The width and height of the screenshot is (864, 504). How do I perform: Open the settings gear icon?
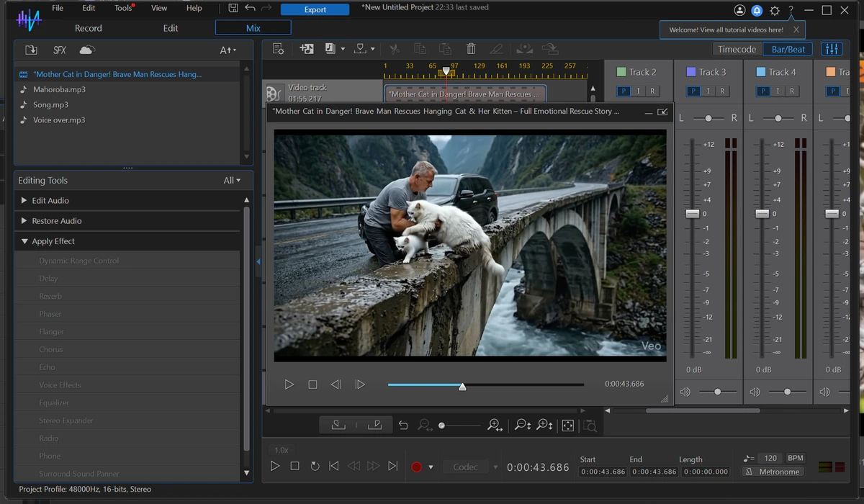(x=775, y=10)
